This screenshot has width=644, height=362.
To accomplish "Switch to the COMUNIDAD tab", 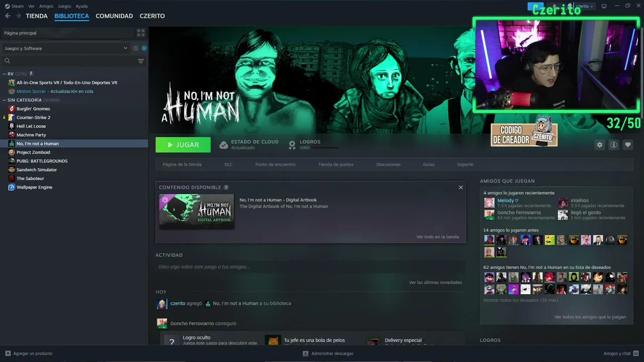I will coord(114,16).
